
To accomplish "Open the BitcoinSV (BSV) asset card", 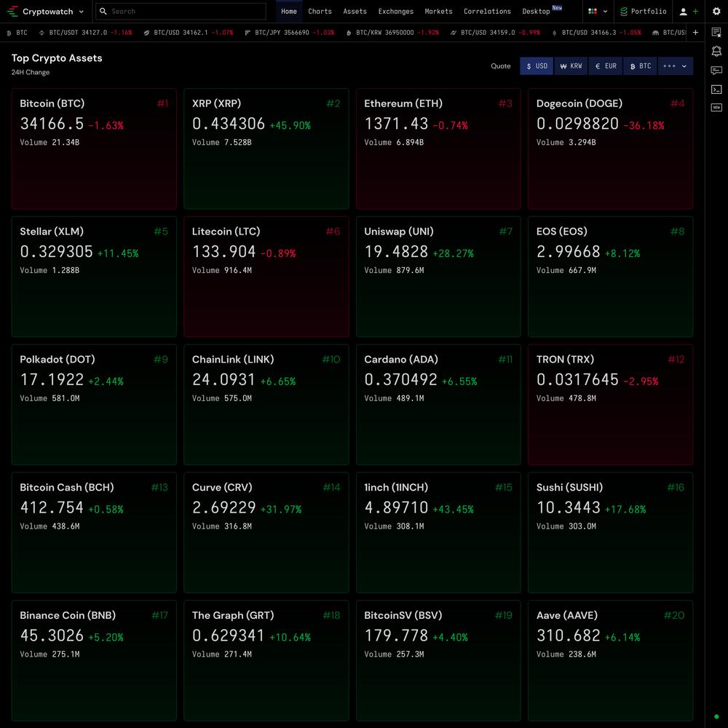I will [438, 661].
